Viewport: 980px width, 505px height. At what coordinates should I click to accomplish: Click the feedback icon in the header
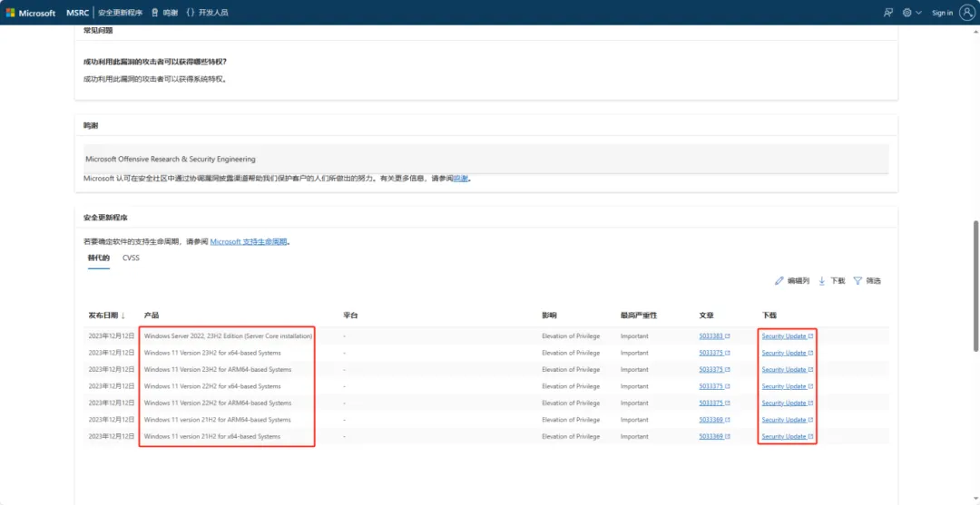[x=888, y=13]
